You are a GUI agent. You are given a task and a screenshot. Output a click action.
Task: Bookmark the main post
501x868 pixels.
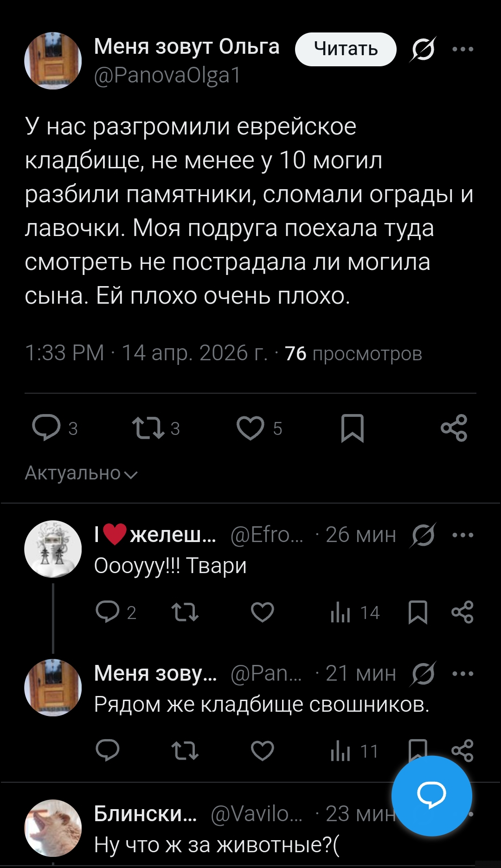pyautogui.click(x=352, y=428)
